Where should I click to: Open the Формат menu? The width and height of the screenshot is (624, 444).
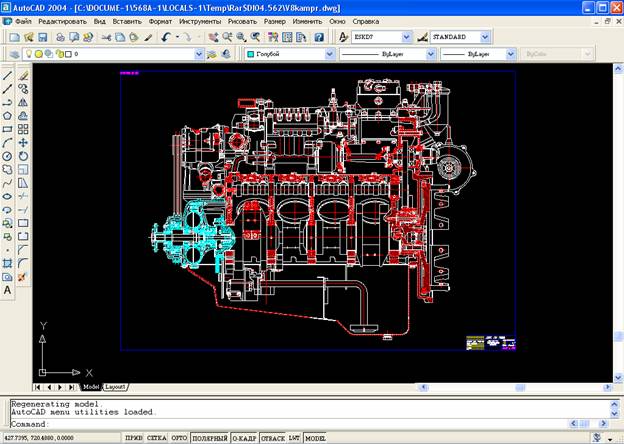[160, 21]
